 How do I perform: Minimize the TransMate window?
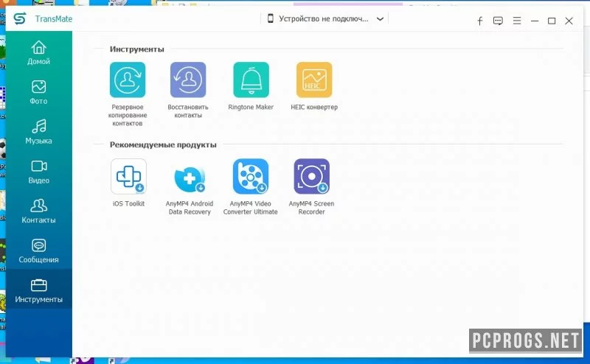pos(534,21)
